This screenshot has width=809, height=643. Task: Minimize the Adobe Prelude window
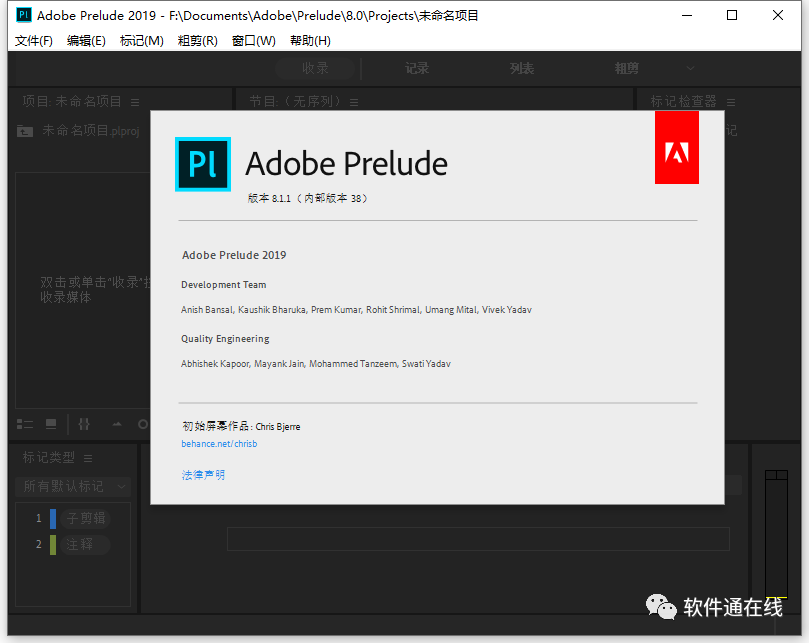687,15
